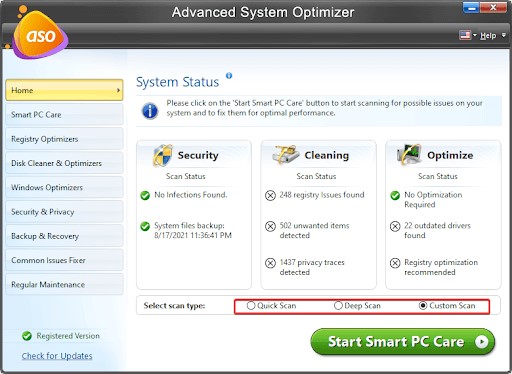This screenshot has width=512, height=374.
Task: Select the Quick Scan radio button
Action: (x=251, y=305)
